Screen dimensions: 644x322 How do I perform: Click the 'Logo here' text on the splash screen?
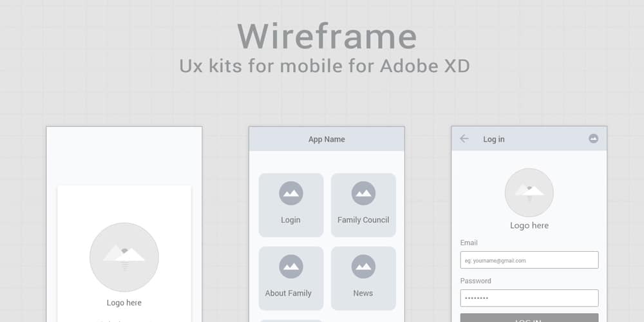pyautogui.click(x=124, y=303)
